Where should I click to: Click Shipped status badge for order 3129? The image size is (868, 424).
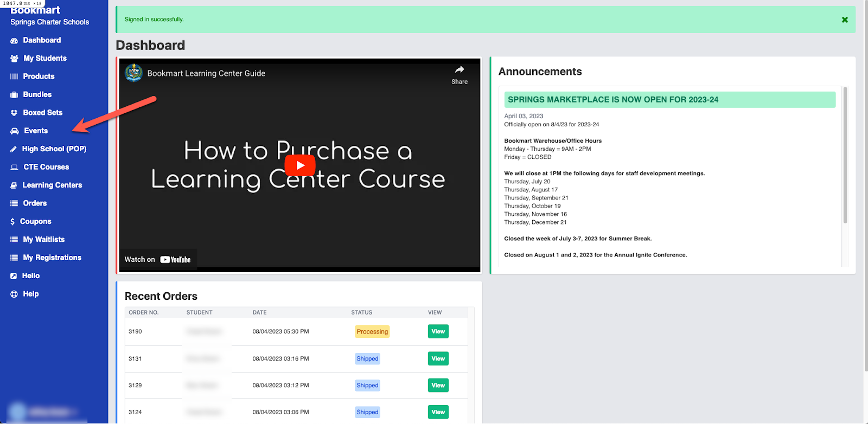tap(367, 386)
